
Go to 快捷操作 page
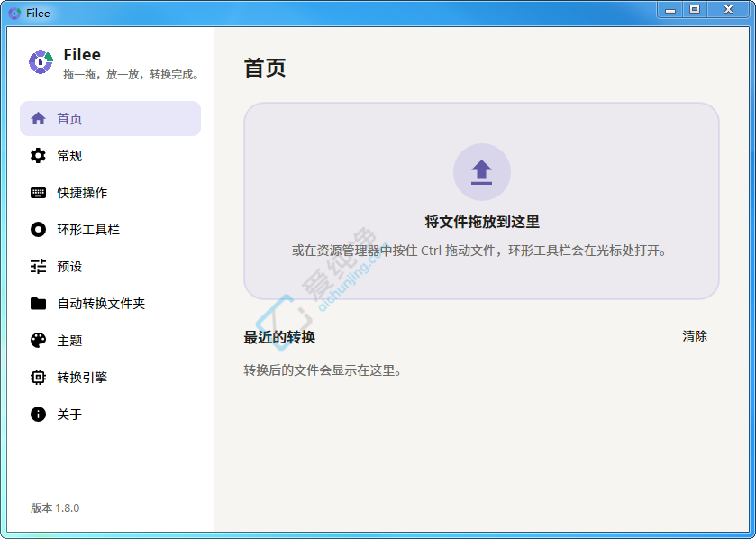111,193
